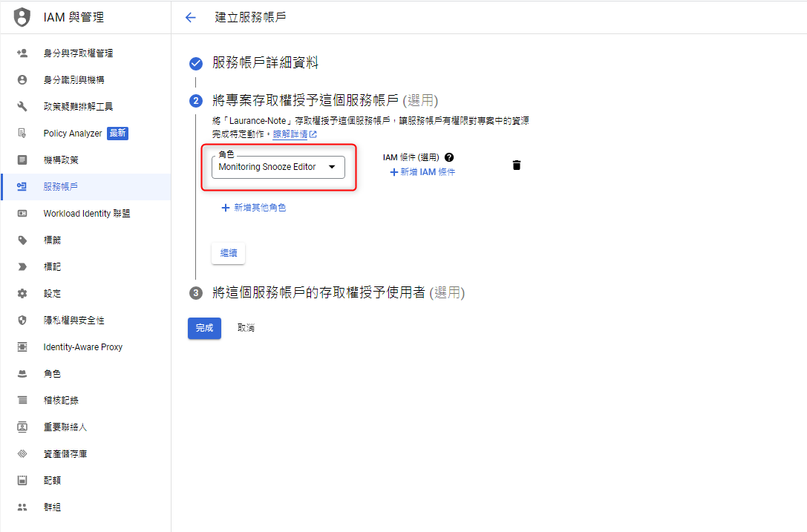Open 稽核記錄 sidebar item
The width and height of the screenshot is (807, 532).
coord(86,400)
